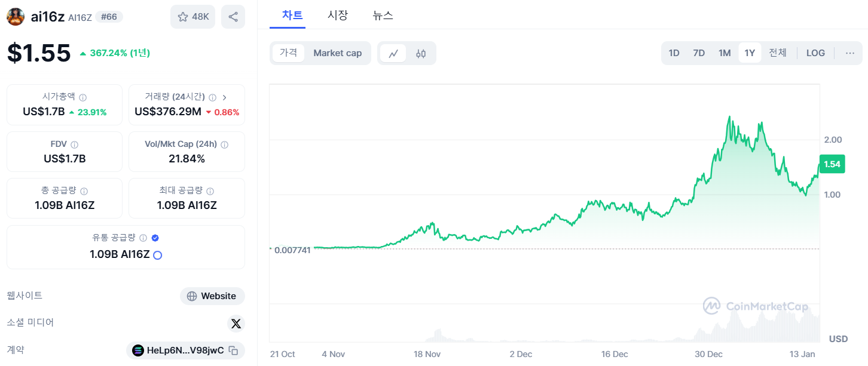Open the chart's more options menu
The image size is (868, 366).
[850, 53]
